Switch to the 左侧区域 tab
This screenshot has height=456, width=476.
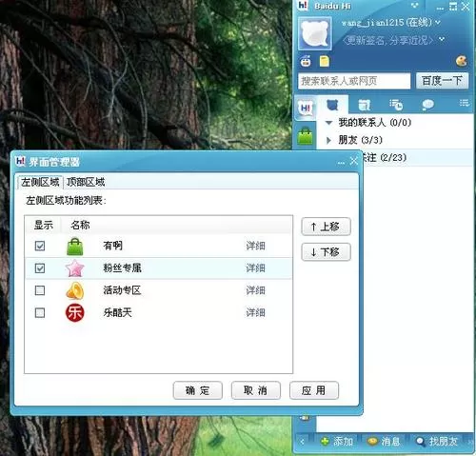pos(40,182)
